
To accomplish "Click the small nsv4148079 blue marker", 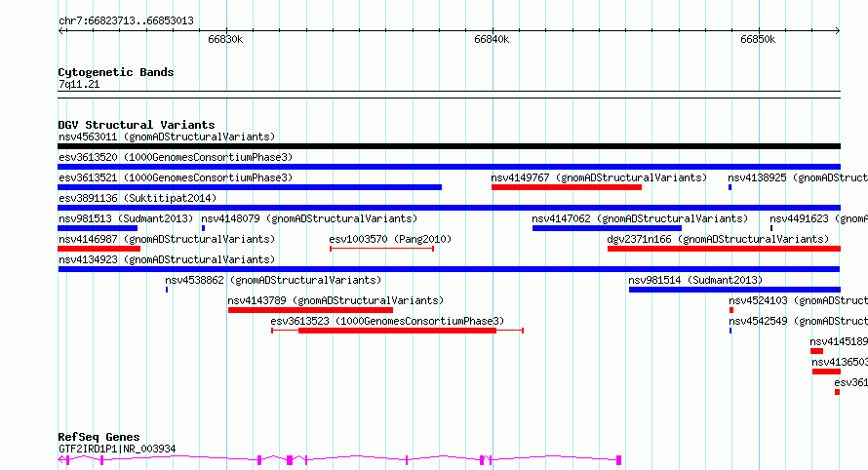I will click(x=203, y=228).
